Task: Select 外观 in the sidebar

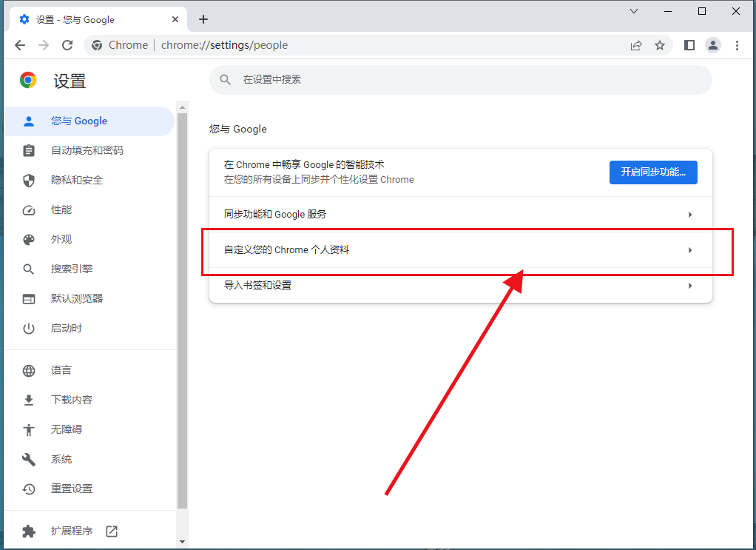Action: tap(61, 239)
